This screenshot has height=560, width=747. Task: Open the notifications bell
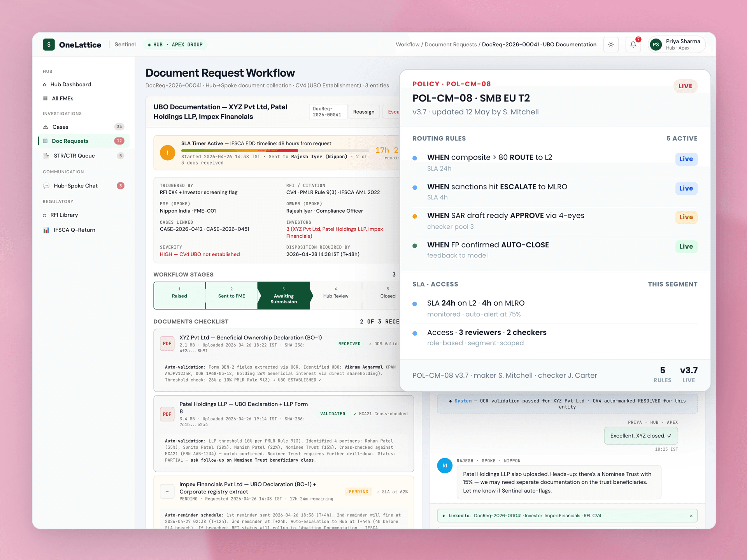(x=633, y=45)
